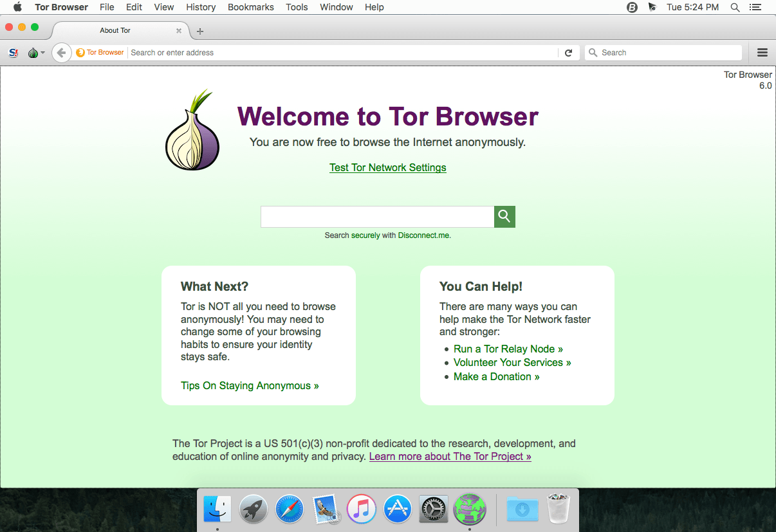Open Spotlight search in menu bar

735,7
